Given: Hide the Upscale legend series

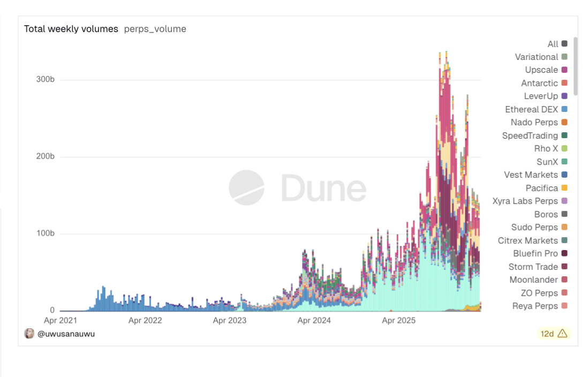Looking at the screenshot, I should click(x=541, y=70).
